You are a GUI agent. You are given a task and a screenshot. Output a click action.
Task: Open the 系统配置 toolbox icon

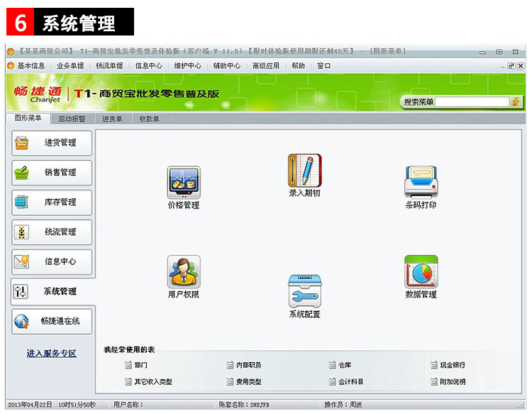pyautogui.click(x=304, y=291)
